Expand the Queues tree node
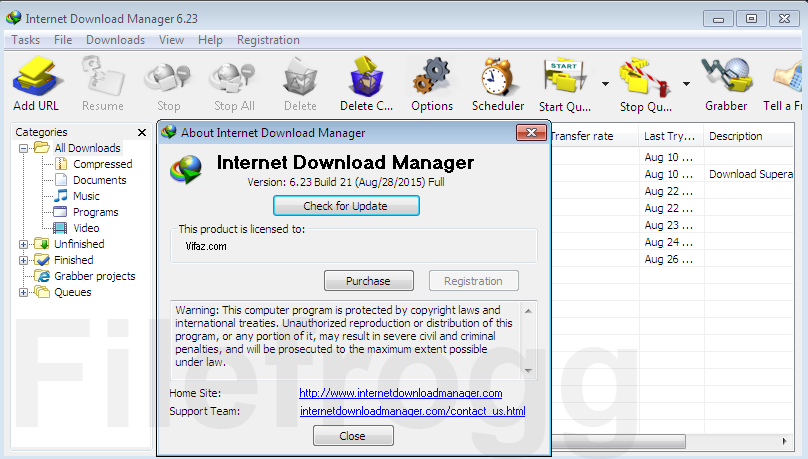Viewport: 808px width, 459px height. click(24, 293)
